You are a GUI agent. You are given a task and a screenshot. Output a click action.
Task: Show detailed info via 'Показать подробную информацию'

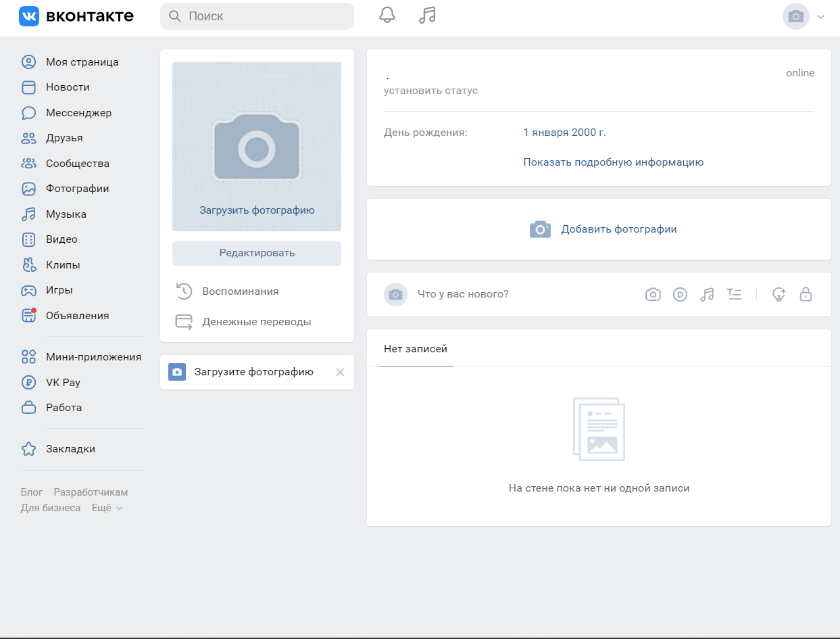tap(613, 162)
